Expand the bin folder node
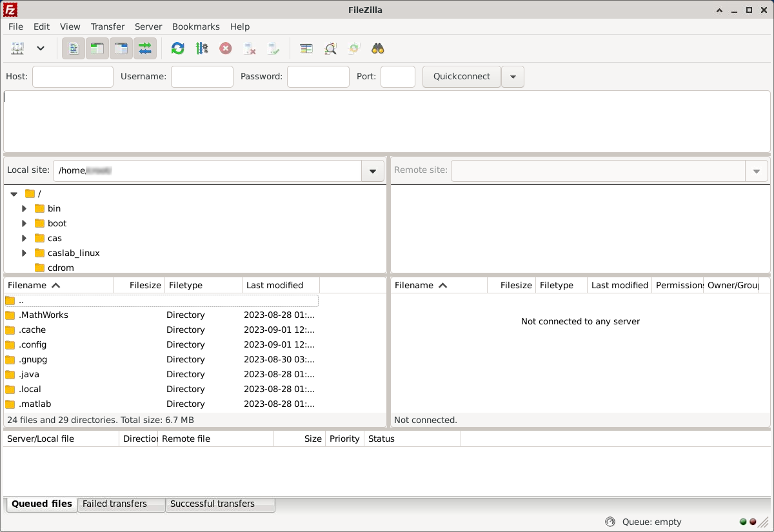The image size is (774, 532). (25, 208)
